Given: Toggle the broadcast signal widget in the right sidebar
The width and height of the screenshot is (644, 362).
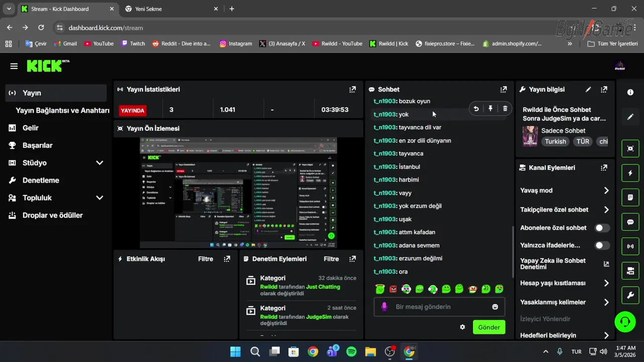Looking at the screenshot, I should [630, 246].
